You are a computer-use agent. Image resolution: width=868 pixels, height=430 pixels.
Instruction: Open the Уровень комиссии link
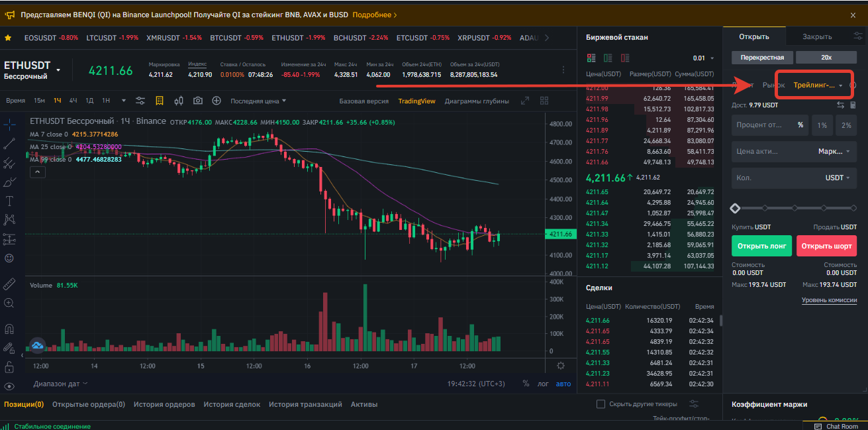click(x=829, y=299)
